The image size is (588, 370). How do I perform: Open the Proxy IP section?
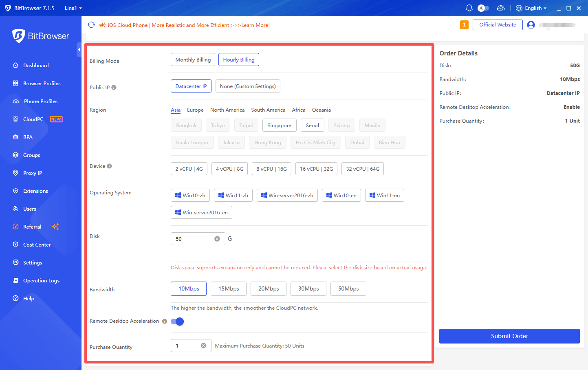tap(33, 173)
